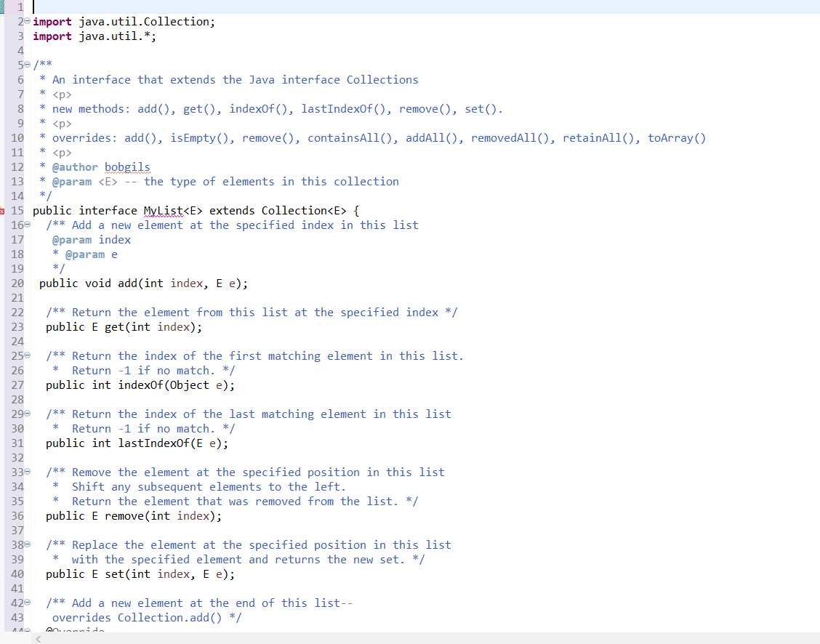820x644 pixels.
Task: Collapse the interface-level Javadoc comment starting at line 5
Action: (x=27, y=64)
